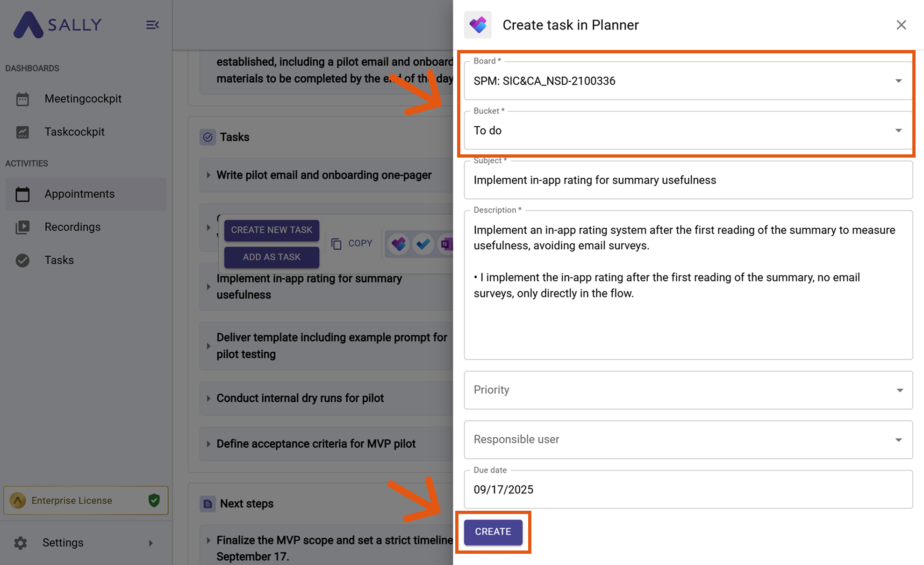Click the Settings gear icon
Image resolution: width=924 pixels, height=565 pixels.
tap(21, 543)
